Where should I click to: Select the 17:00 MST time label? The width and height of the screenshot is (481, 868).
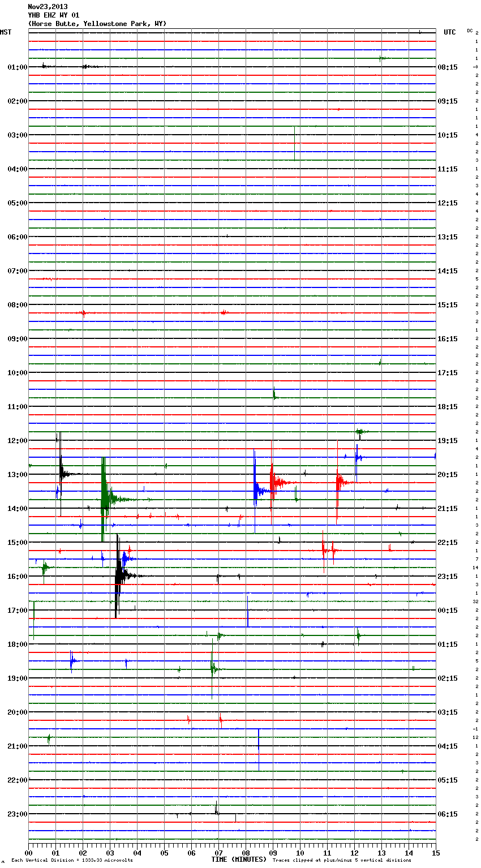point(17,611)
